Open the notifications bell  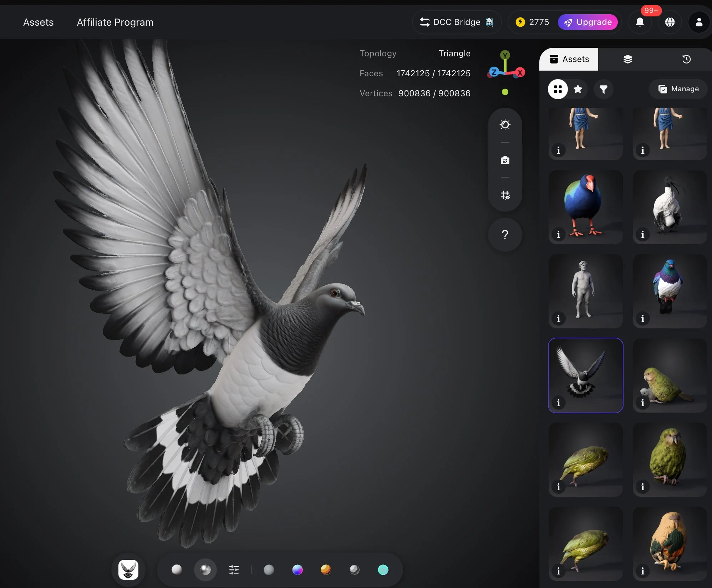640,22
